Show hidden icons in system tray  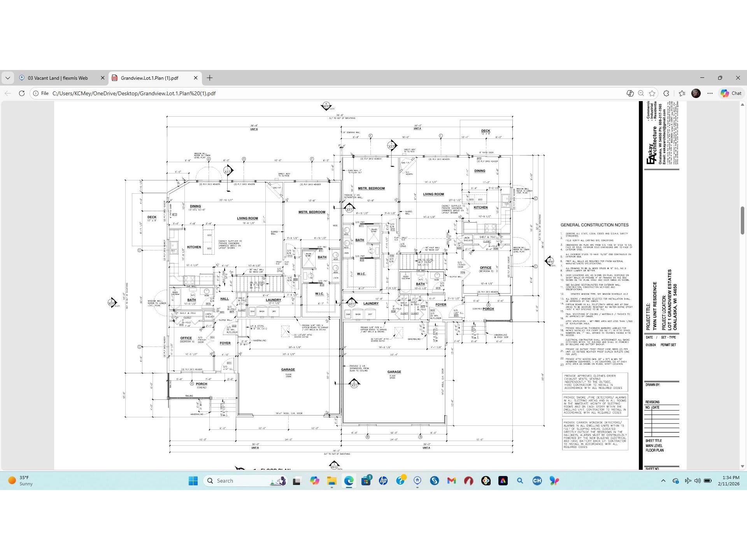663,481
